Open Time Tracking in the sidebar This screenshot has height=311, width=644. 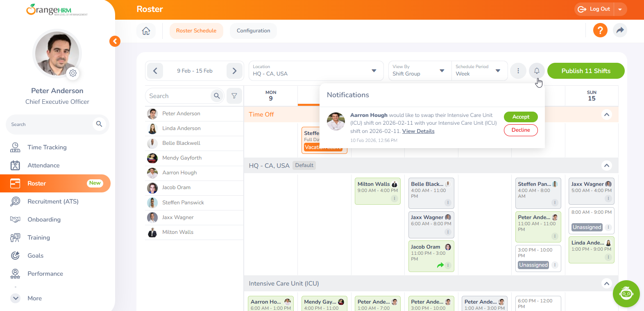(x=47, y=147)
